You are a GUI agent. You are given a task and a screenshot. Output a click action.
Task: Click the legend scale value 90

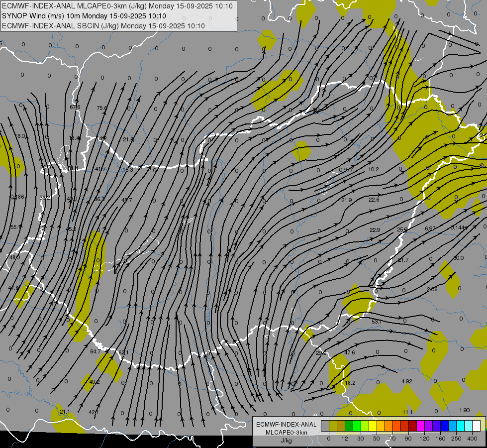pos(408,439)
